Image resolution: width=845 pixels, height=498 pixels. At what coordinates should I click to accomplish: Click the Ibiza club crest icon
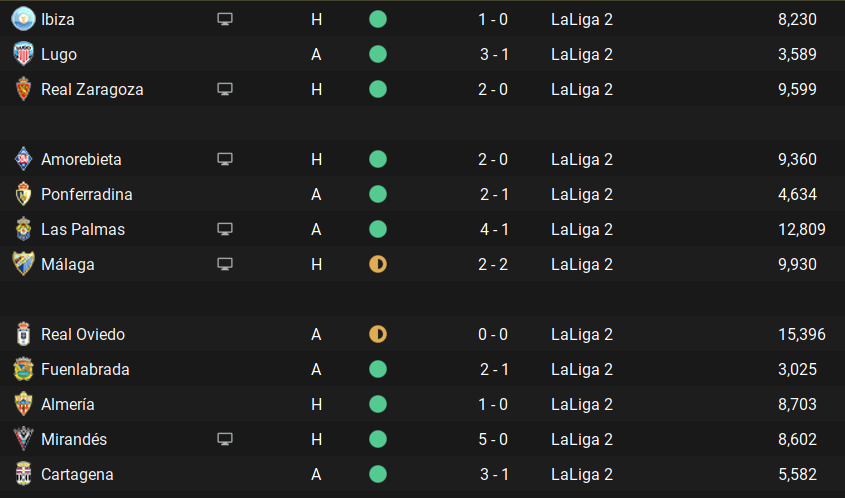click(22, 19)
